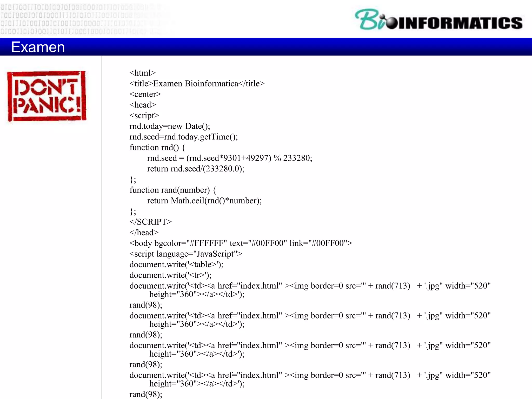Click the 'return Math.ceil(rnd()*number);' line
This screenshot has width=532, height=399.
tap(204, 201)
